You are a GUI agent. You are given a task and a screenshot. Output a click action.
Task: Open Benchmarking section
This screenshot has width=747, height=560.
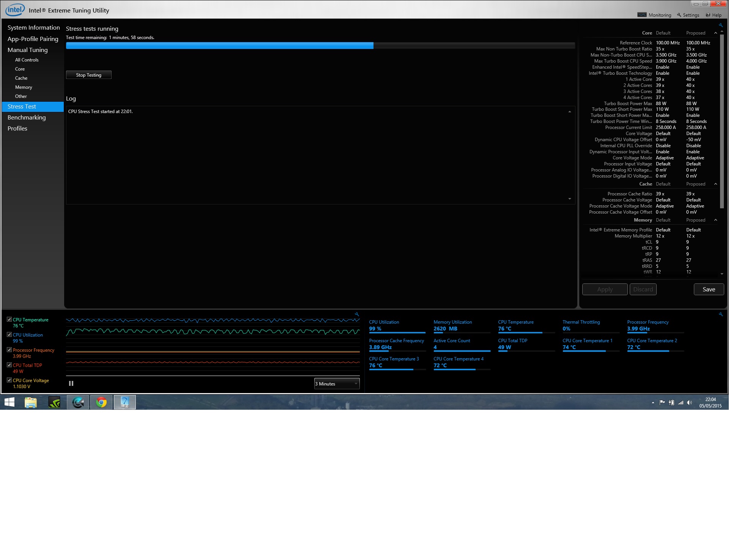[x=27, y=118]
